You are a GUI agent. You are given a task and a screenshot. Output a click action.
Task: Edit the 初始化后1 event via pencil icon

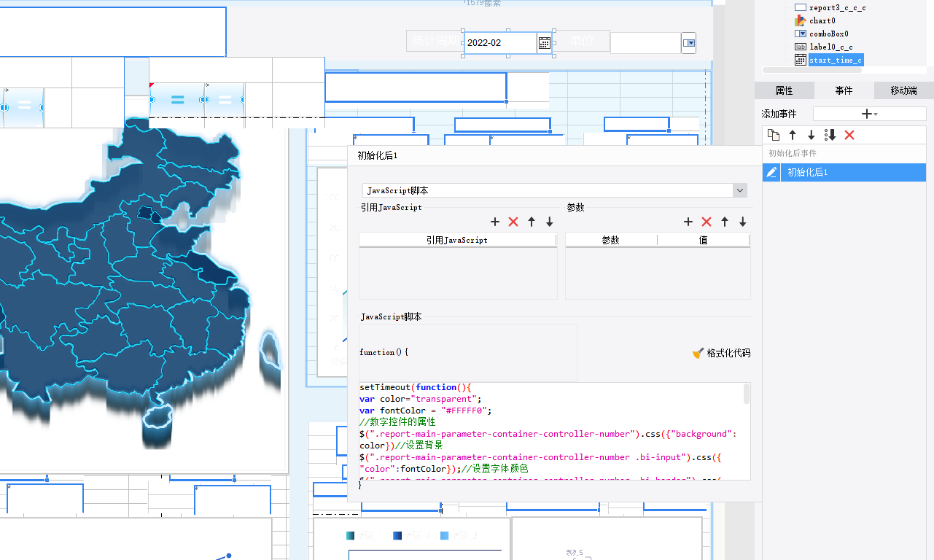coord(772,172)
